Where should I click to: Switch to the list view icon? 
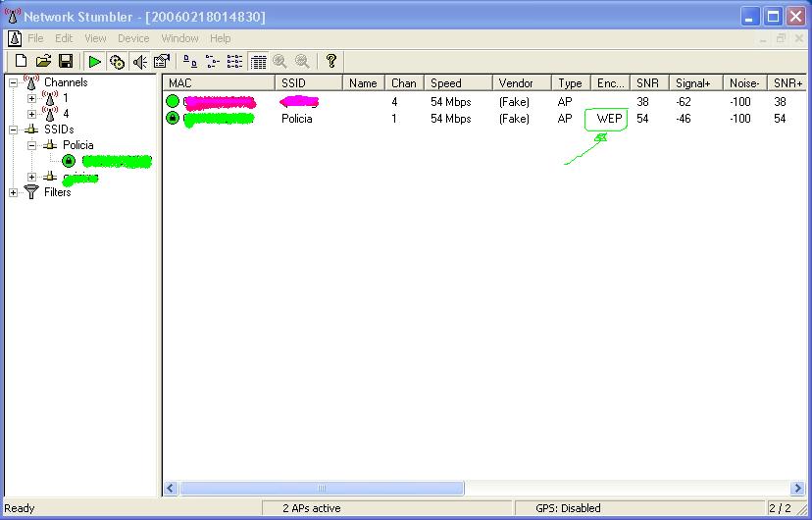pos(234,62)
